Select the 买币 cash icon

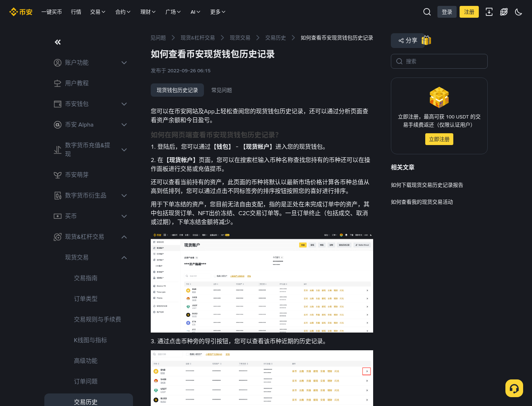58,216
